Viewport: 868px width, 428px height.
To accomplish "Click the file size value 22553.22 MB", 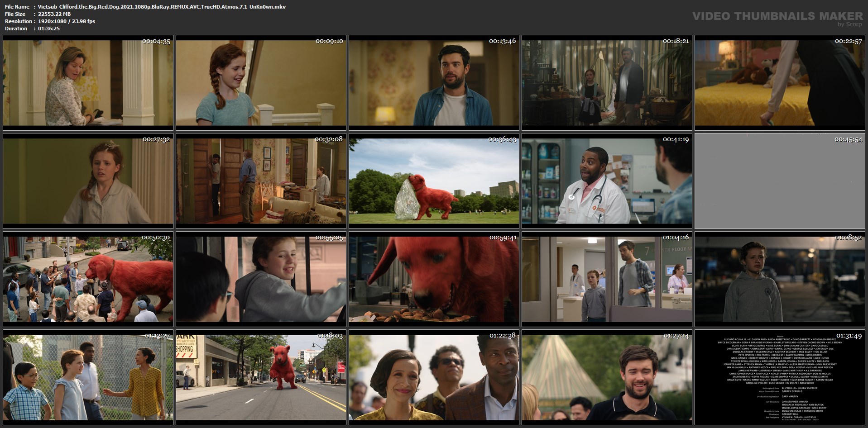I will click(54, 14).
